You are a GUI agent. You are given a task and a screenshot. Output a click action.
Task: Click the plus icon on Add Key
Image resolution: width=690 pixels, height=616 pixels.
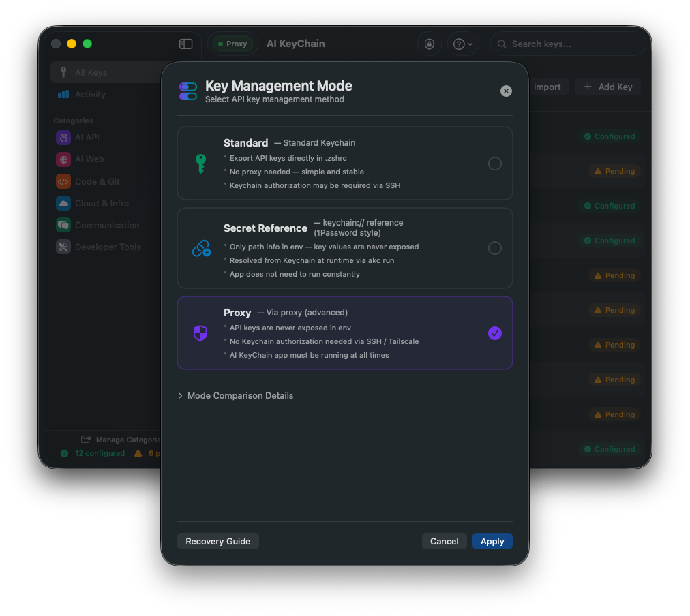pyautogui.click(x=588, y=87)
